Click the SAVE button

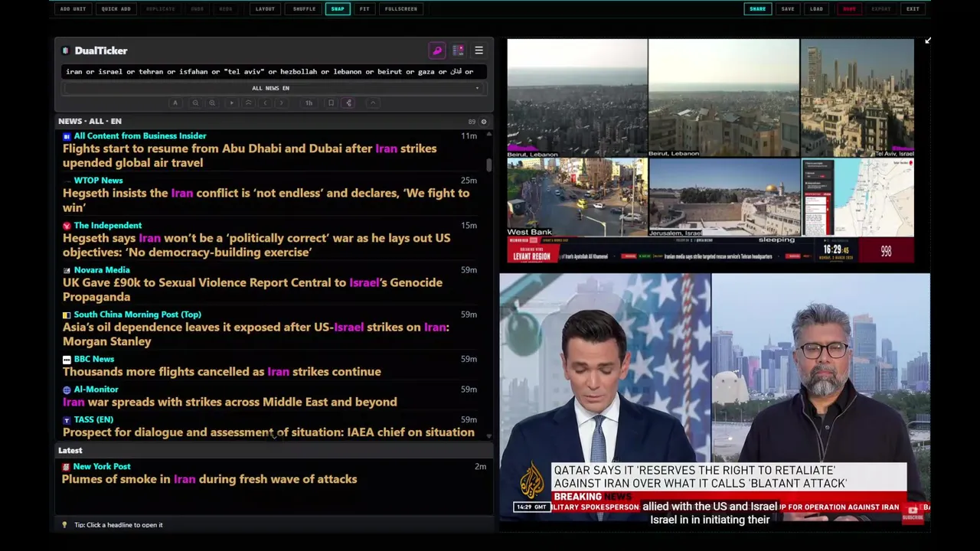tap(788, 9)
